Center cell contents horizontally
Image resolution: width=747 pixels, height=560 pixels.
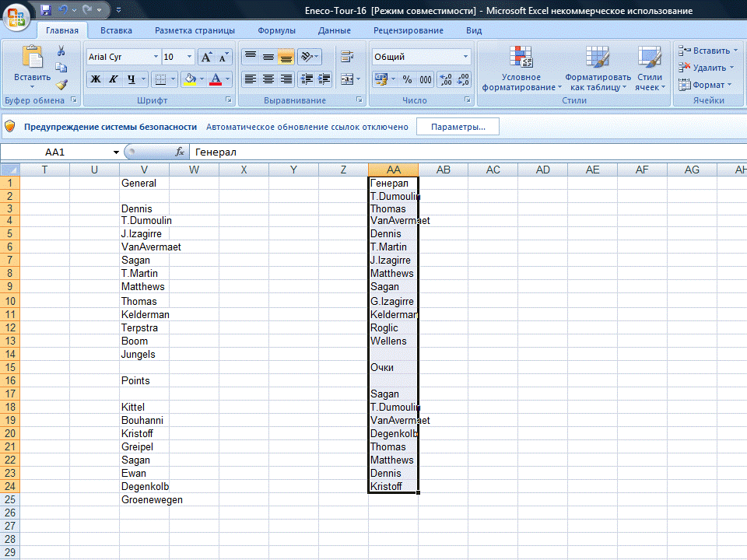pyautogui.click(x=268, y=79)
